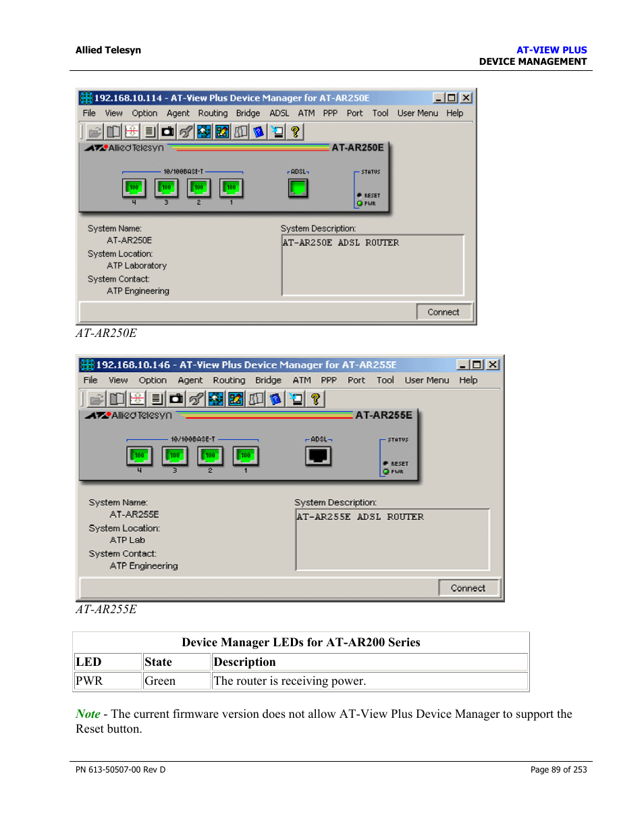This screenshot has height=834, width=644.
Task: Click the blue network-map icon in AT-AR255E toolbar
Action: pos(216,399)
